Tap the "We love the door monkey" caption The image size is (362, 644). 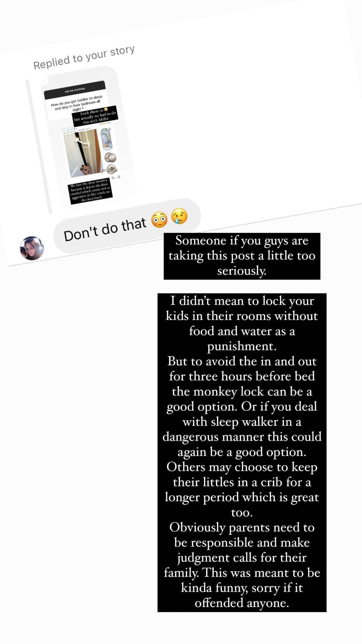coord(90,190)
